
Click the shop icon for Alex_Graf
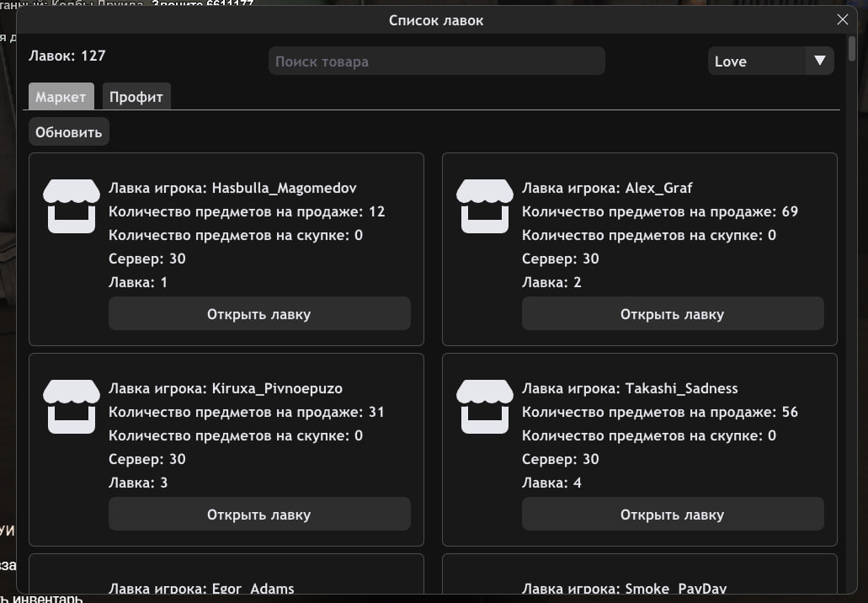click(484, 205)
